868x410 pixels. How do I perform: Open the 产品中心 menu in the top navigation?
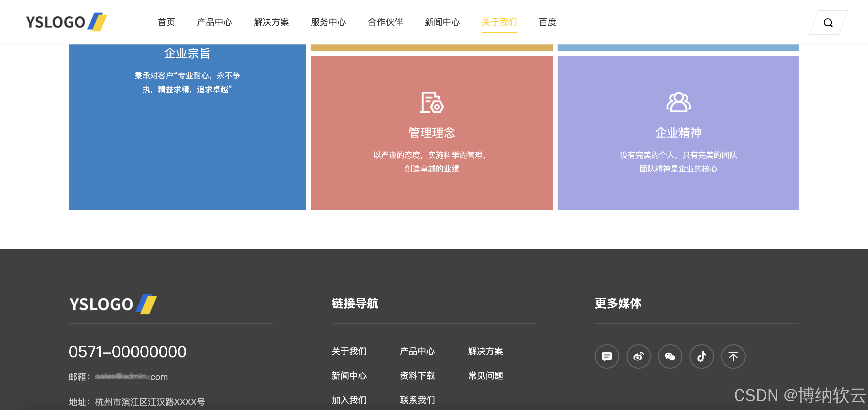coord(215,22)
